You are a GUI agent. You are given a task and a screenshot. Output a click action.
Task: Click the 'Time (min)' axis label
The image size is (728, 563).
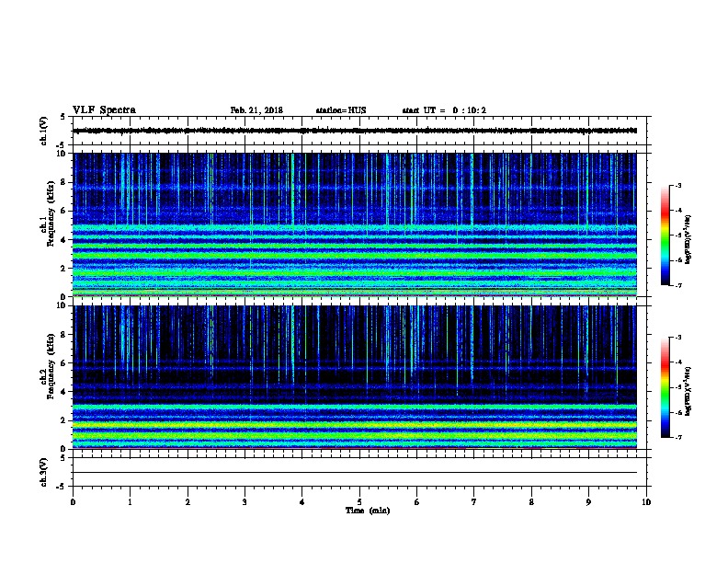pos(368,511)
